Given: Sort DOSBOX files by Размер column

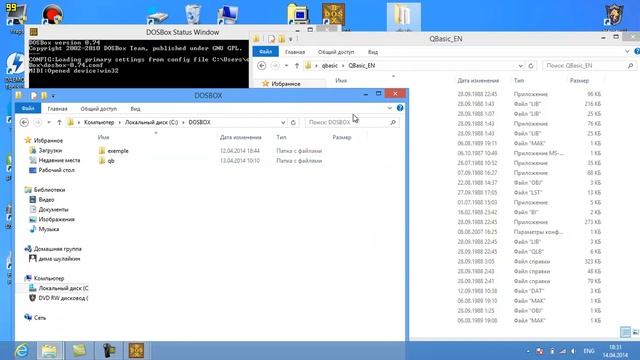Looking at the screenshot, I should (x=342, y=138).
